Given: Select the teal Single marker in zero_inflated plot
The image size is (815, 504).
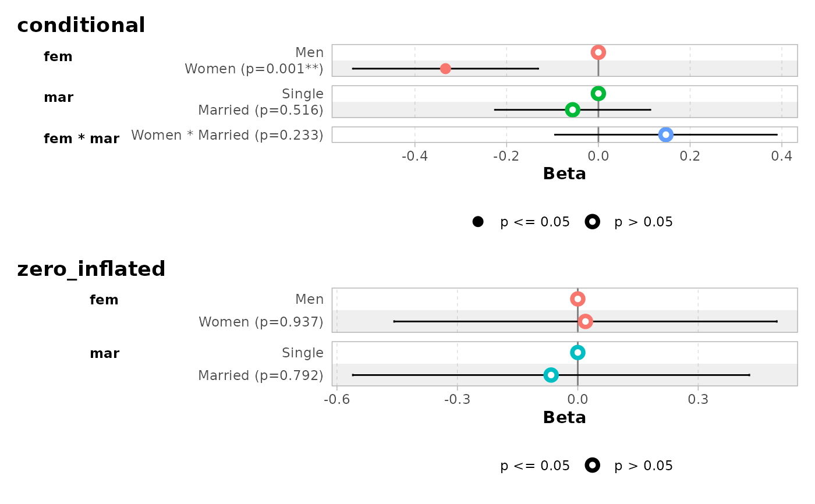Looking at the screenshot, I should coord(577,353).
